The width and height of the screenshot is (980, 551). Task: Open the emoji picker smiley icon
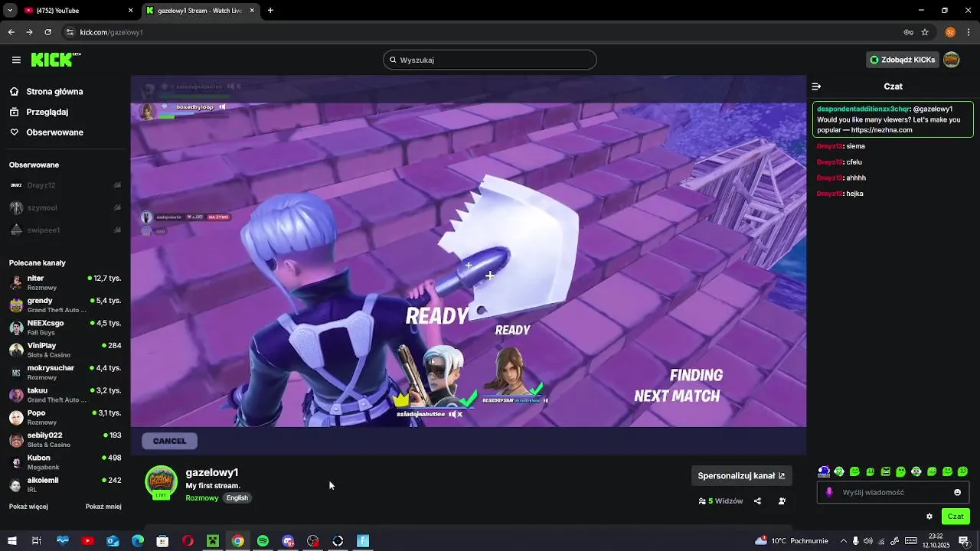[957, 492]
